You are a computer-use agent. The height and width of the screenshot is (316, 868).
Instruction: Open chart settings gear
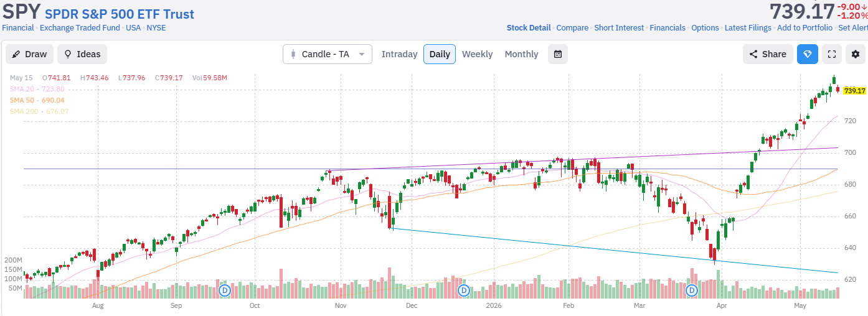856,54
